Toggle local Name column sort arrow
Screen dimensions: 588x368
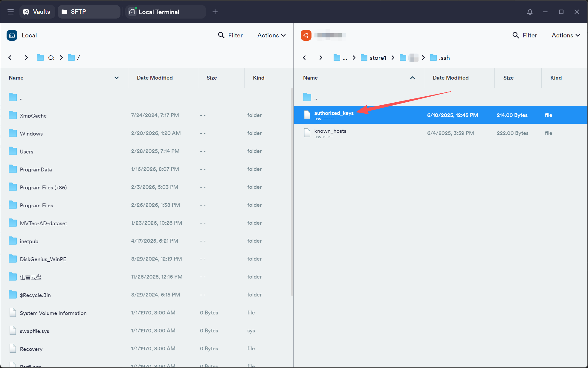point(117,78)
